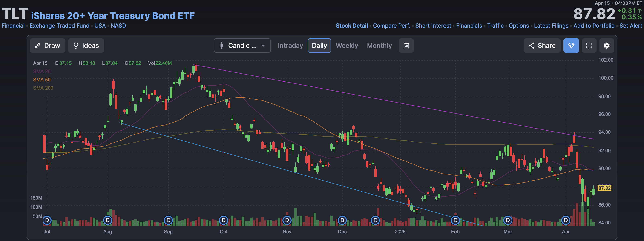
Task: Click the TLT ticker symbol
Action: [15, 14]
